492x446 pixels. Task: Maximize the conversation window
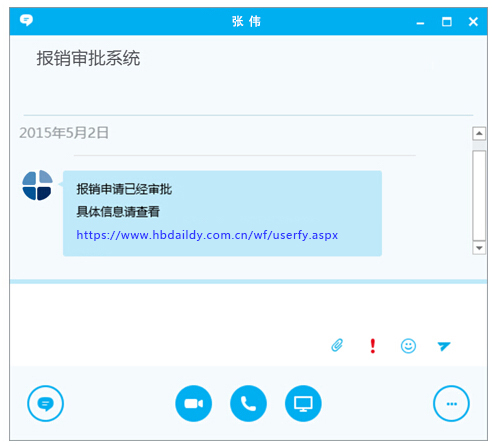click(x=447, y=22)
